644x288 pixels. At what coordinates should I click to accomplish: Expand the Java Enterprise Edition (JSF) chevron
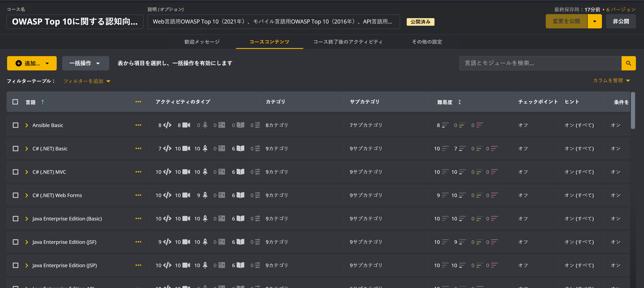[x=27, y=242]
